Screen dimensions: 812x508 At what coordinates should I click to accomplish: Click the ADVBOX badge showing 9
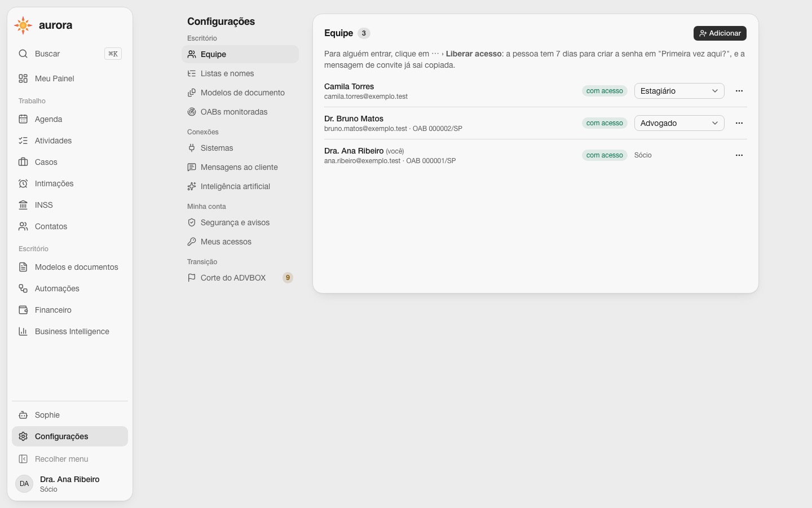click(x=288, y=278)
